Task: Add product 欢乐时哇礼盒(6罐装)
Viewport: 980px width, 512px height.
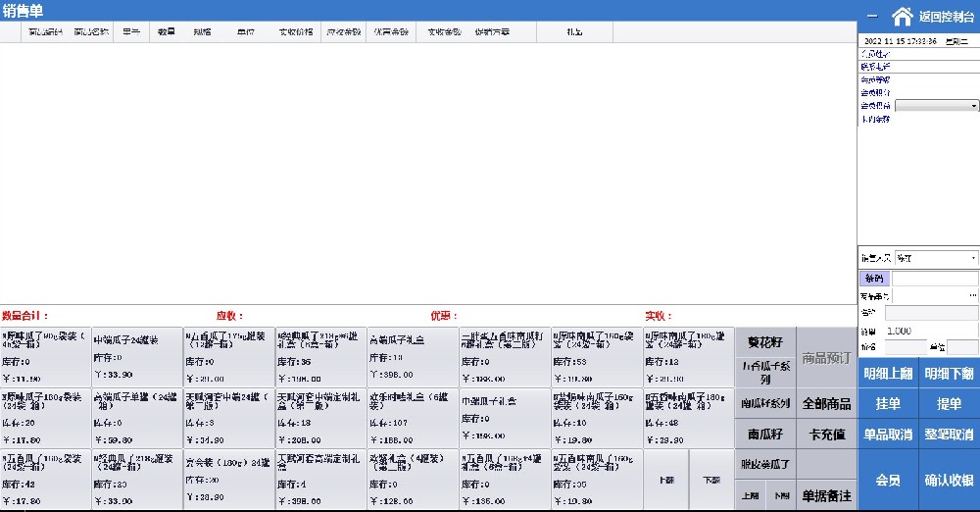Action: coord(413,418)
